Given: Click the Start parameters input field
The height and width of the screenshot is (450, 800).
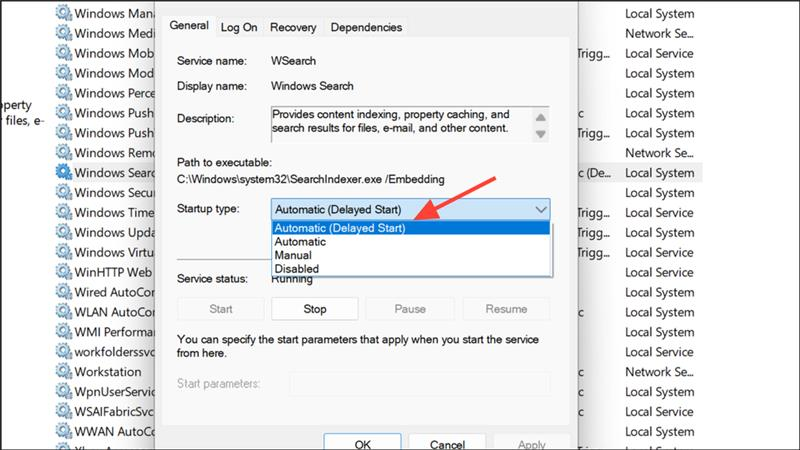Looking at the screenshot, I should tap(419, 384).
